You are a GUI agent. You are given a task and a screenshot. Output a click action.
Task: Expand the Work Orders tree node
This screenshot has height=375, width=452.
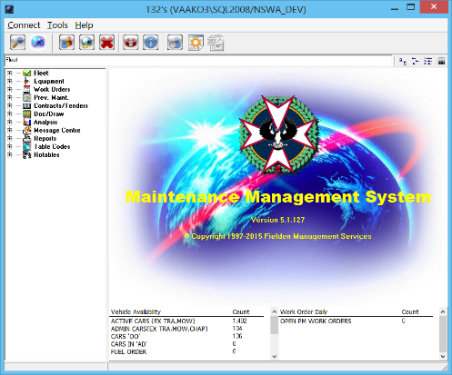[x=10, y=89]
